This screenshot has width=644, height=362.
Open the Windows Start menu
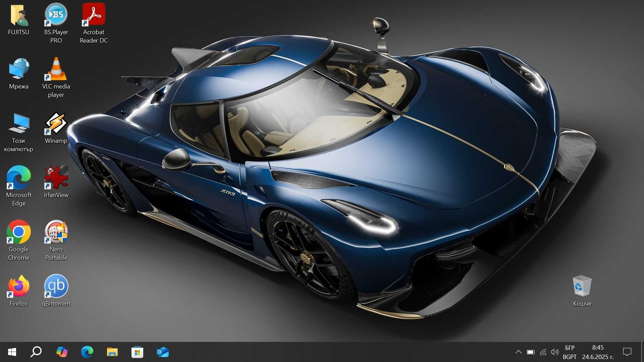[12, 352]
